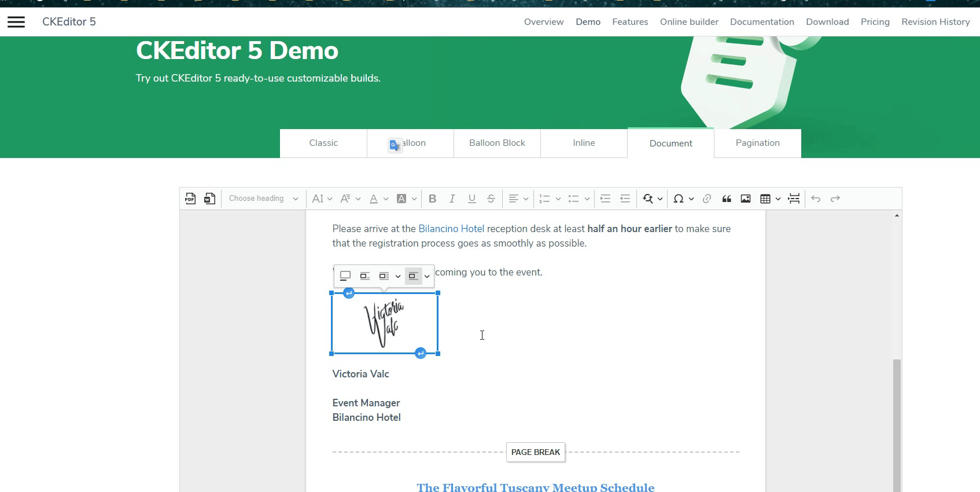Click the Link toolbar button

(x=707, y=199)
